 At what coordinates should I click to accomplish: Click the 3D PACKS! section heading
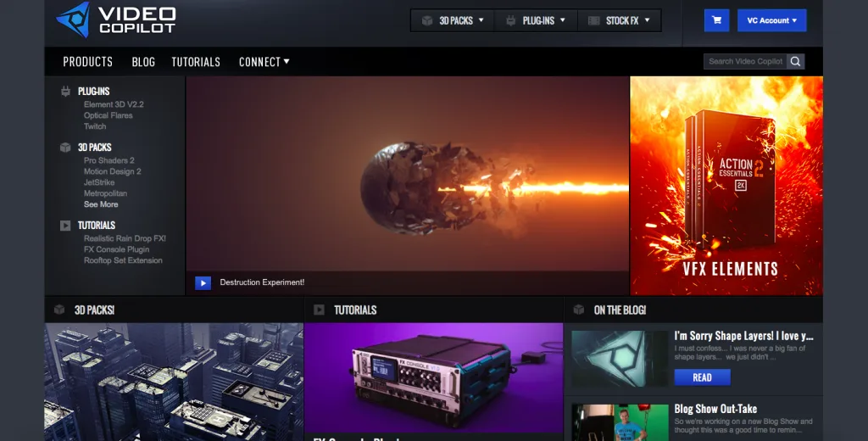click(94, 310)
